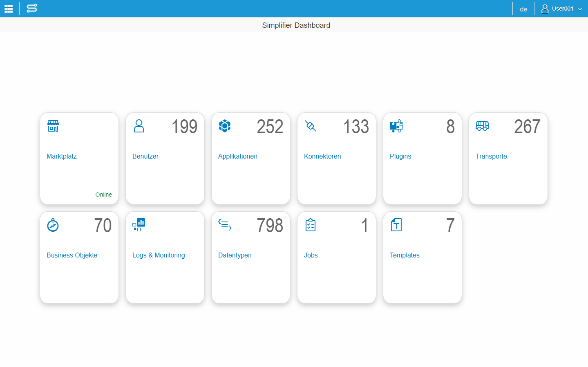This screenshot has height=367, width=588.
Task: Click the Logs & Monitoring chart icon
Action: (x=139, y=225)
